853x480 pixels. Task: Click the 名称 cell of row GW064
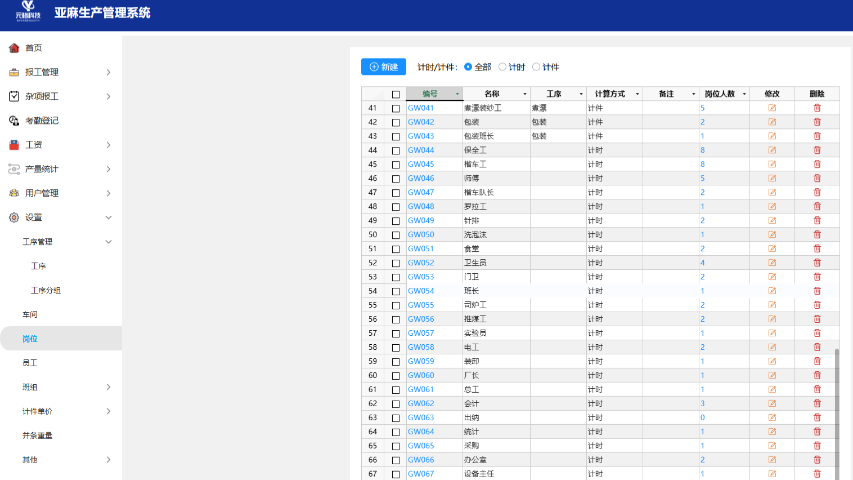495,432
